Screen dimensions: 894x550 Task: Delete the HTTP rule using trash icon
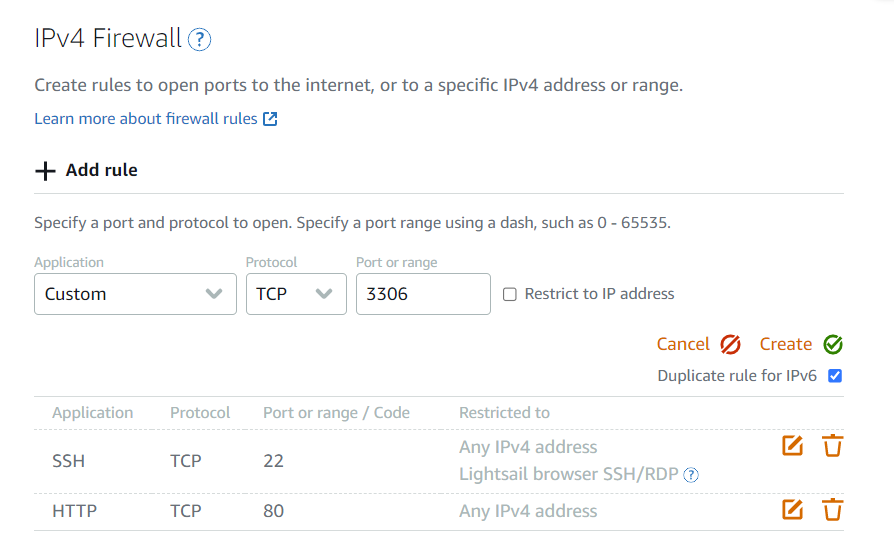[832, 510]
